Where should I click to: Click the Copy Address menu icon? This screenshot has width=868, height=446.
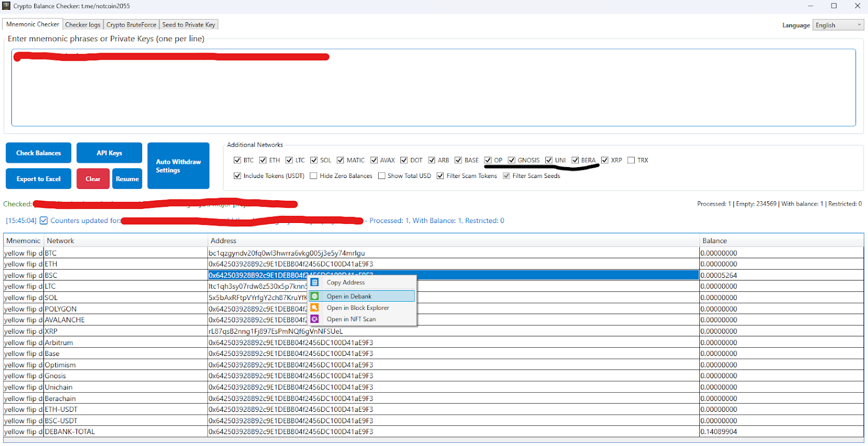(x=315, y=282)
